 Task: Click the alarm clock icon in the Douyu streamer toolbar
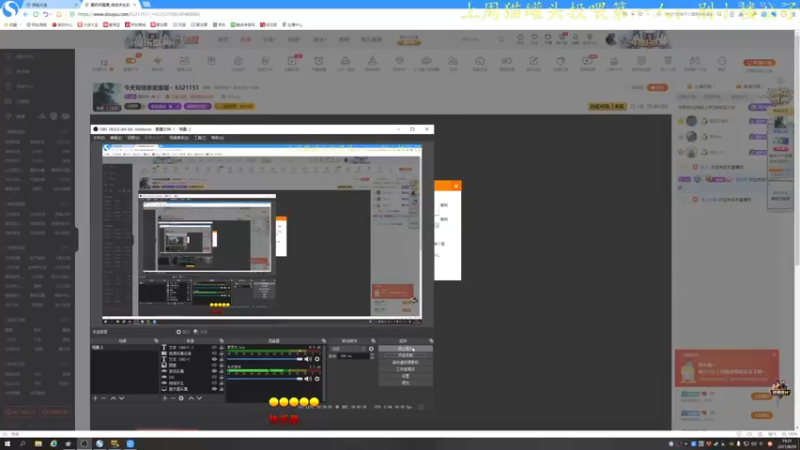coord(318,61)
